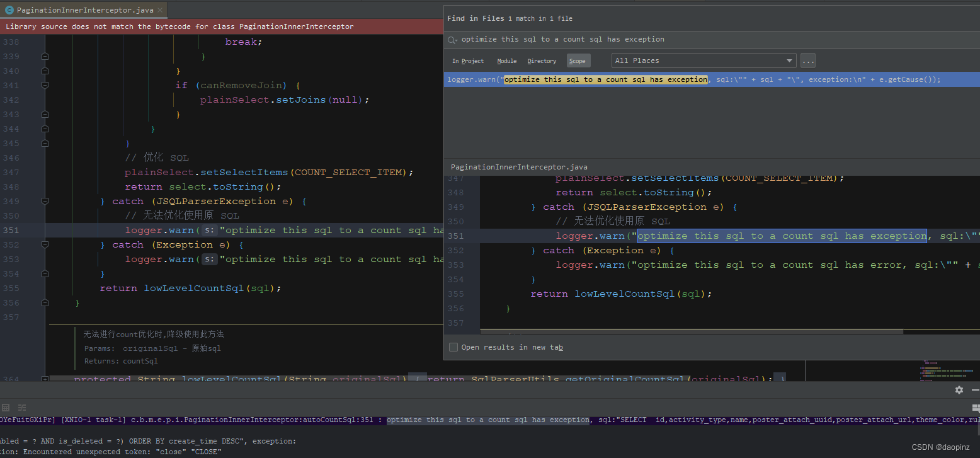Click canRemoveJoin on editor line 341

click(242, 85)
